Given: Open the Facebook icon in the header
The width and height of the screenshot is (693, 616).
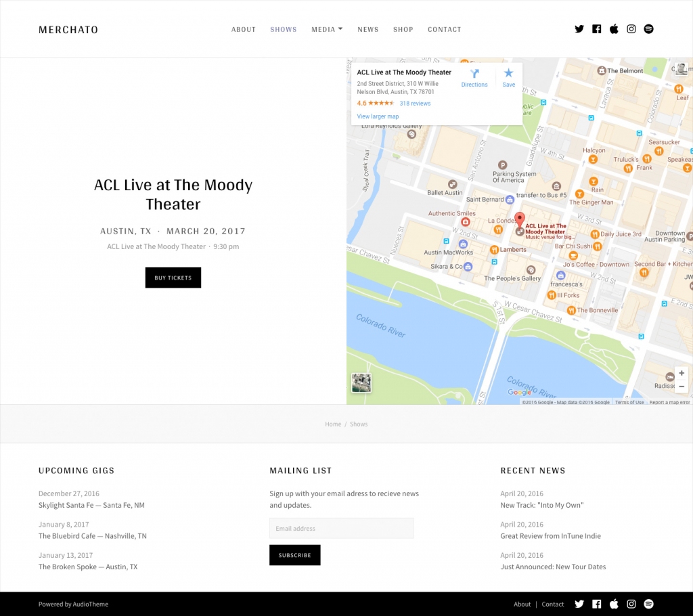Looking at the screenshot, I should click(597, 29).
